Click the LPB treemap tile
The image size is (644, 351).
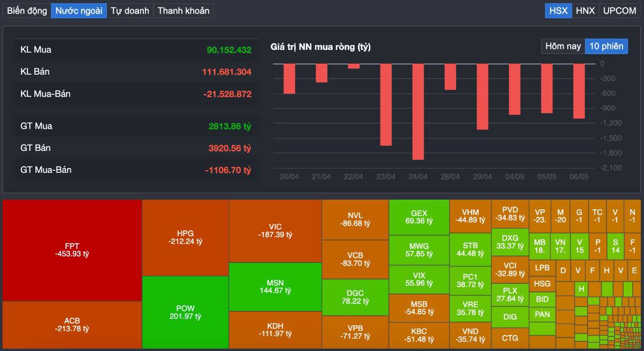coord(542,267)
